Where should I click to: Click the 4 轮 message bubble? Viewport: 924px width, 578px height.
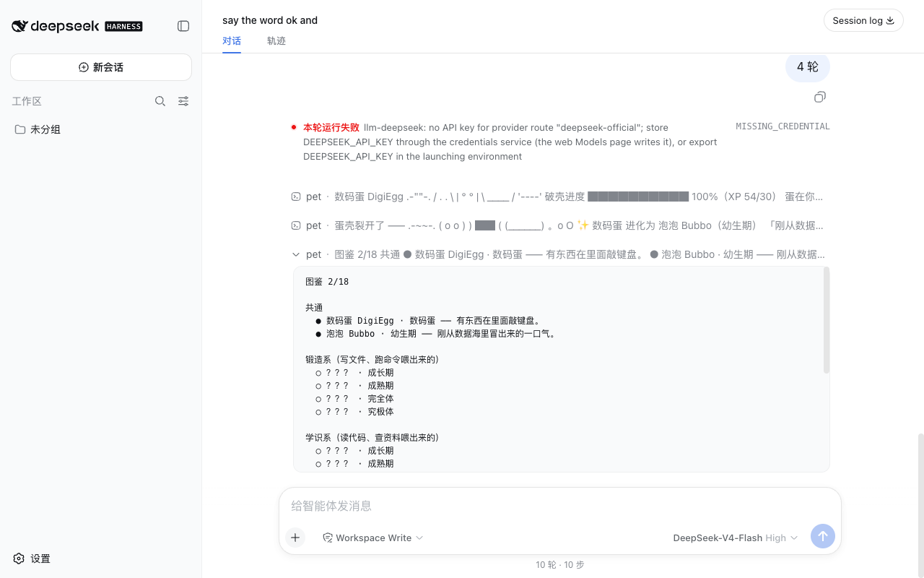pyautogui.click(x=808, y=66)
